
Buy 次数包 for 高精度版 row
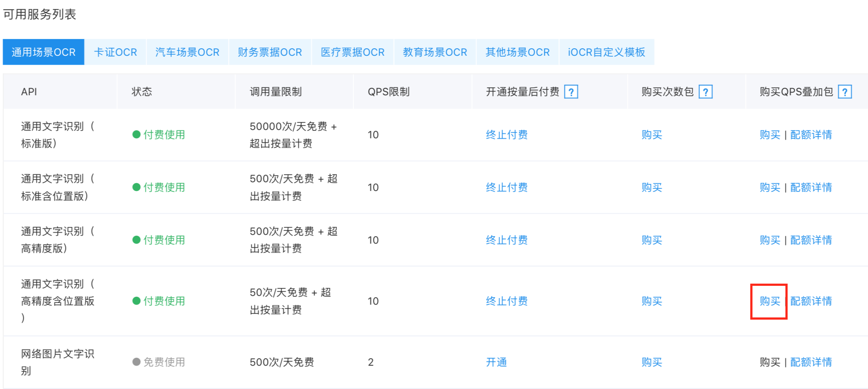[x=652, y=240]
